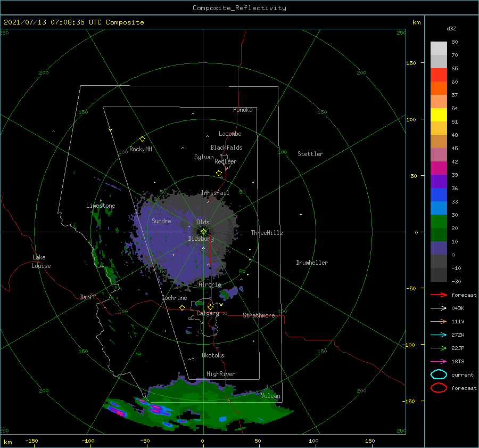Click the Calgary city label
The height and width of the screenshot is (448, 479).
click(x=208, y=313)
